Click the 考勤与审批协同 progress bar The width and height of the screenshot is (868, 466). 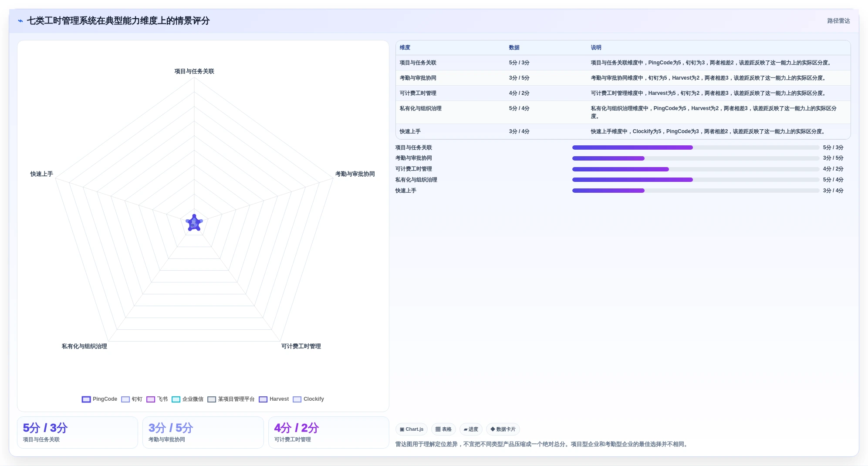point(696,158)
